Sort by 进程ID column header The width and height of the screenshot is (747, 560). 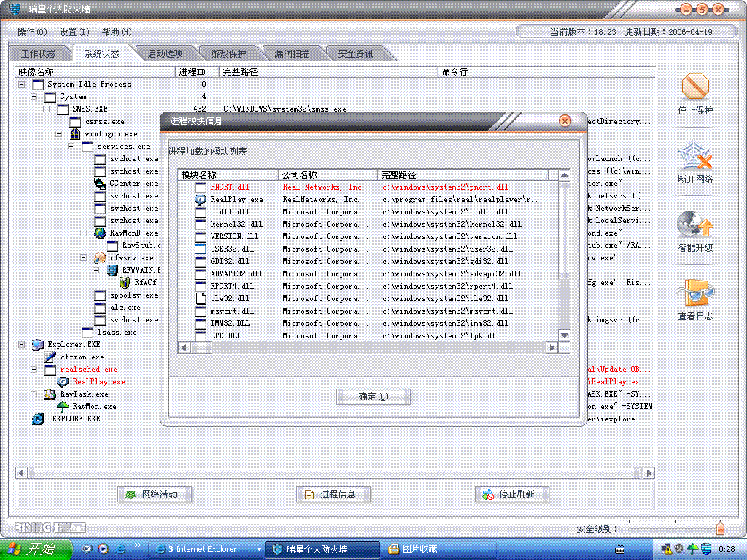(197, 72)
